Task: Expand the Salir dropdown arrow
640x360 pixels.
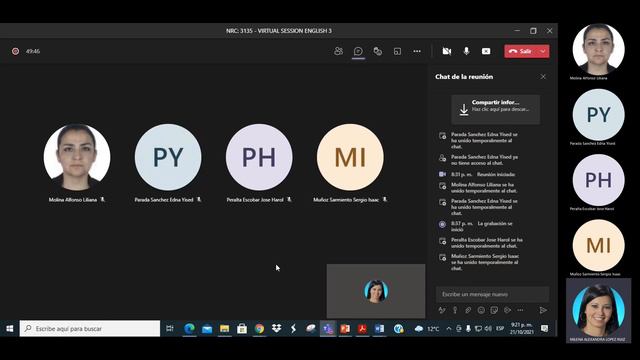Action: 543,51
